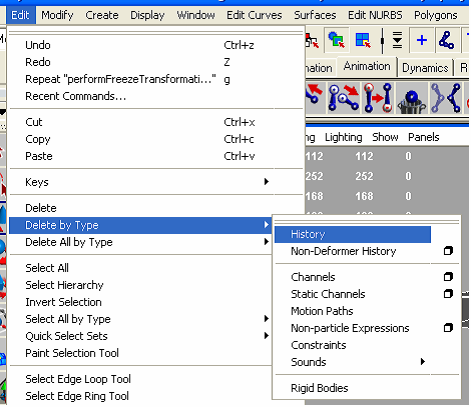Click select-by-component grid icon

click(x=362, y=40)
